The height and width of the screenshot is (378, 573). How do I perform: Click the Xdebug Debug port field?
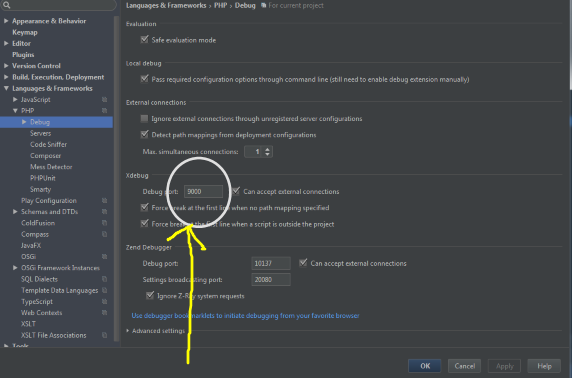(203, 191)
